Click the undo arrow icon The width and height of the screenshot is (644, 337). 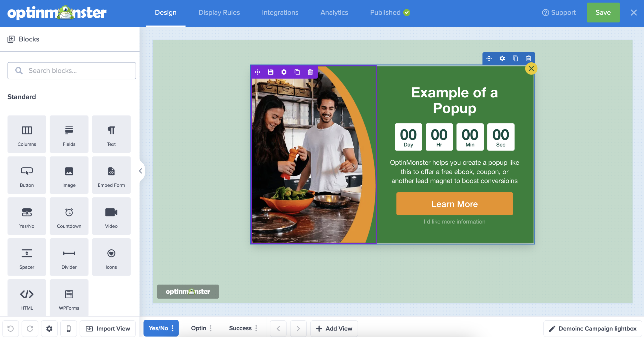(11, 328)
